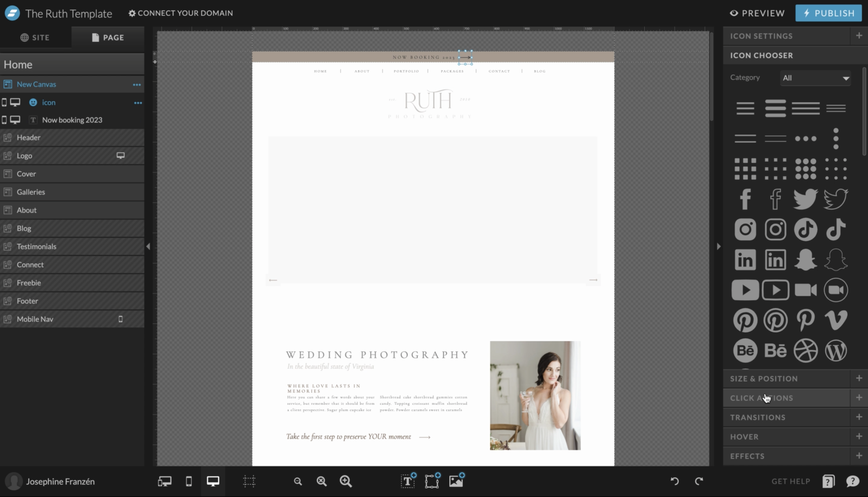This screenshot has height=497, width=868.
Task: Switch to the SITE tab
Action: pyautogui.click(x=35, y=37)
